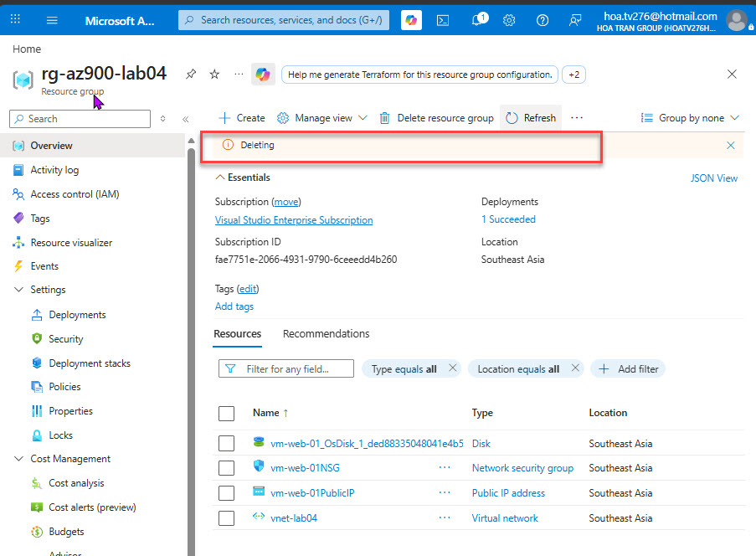Open Copilot icon next to Terraform suggestion

(263, 75)
